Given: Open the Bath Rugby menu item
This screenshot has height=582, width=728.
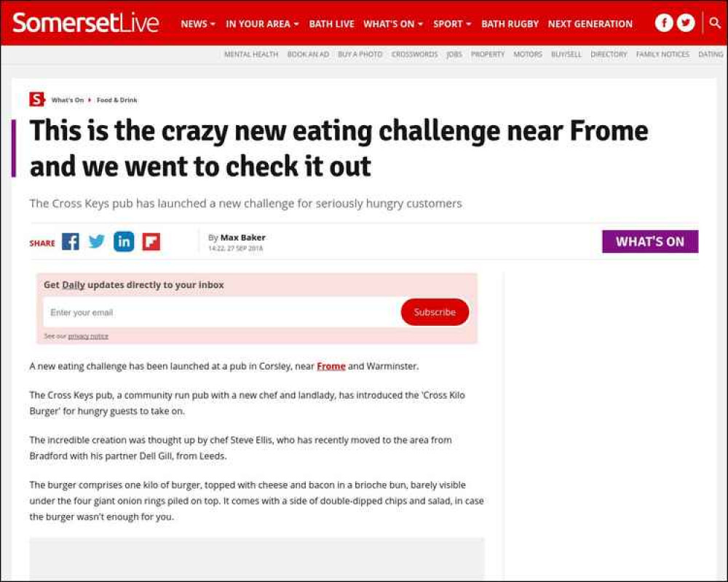Looking at the screenshot, I should (x=510, y=24).
